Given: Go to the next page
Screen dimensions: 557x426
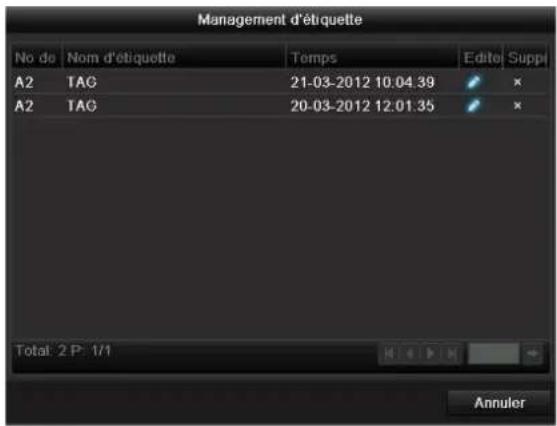Looking at the screenshot, I should (x=431, y=354).
